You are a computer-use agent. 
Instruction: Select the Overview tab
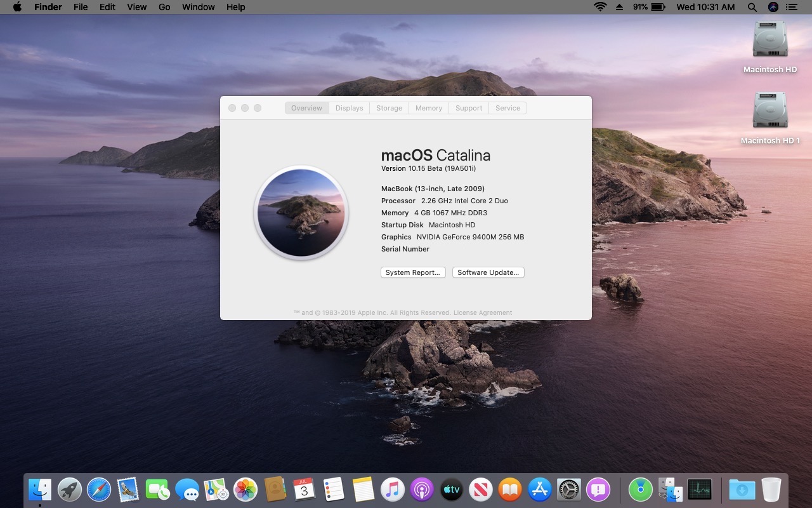[x=307, y=108]
